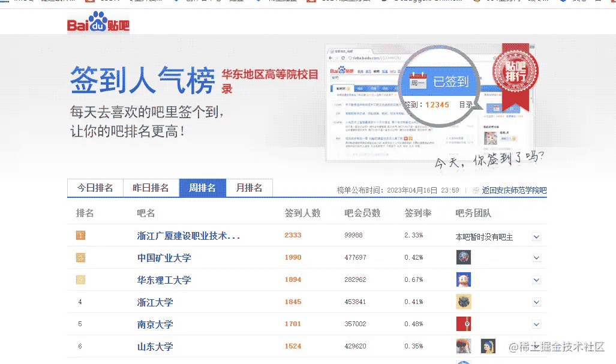This screenshot has width=616, height=364.
Task: Open 南京大学 forum link
Action: tap(155, 324)
